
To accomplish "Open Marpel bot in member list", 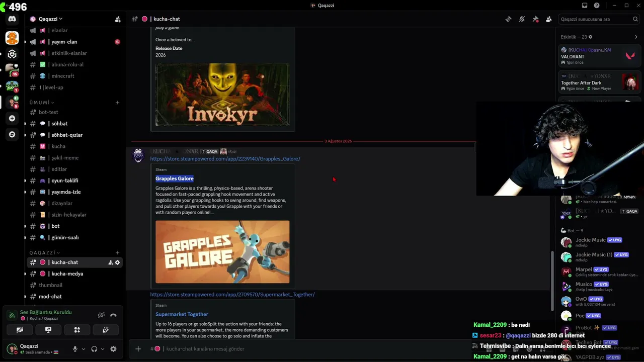I will [x=599, y=271].
